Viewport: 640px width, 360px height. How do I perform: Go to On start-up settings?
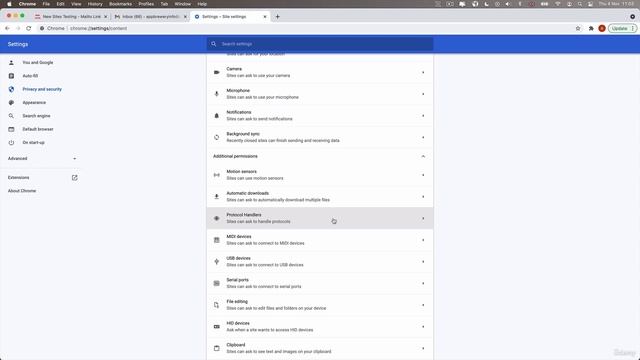33,142
